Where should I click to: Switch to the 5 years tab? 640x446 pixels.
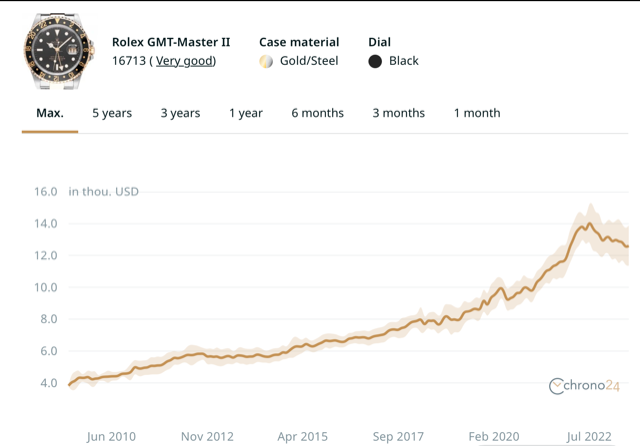click(x=112, y=113)
